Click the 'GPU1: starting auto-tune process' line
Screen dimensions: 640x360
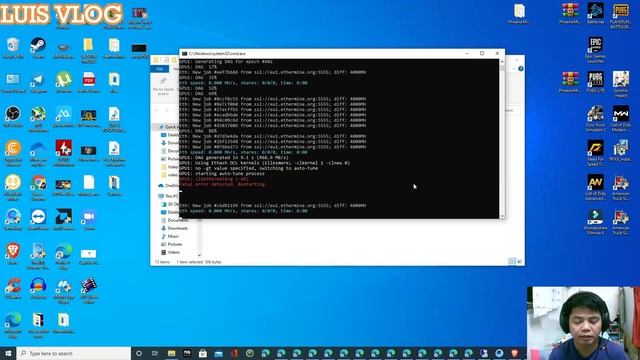point(222,173)
